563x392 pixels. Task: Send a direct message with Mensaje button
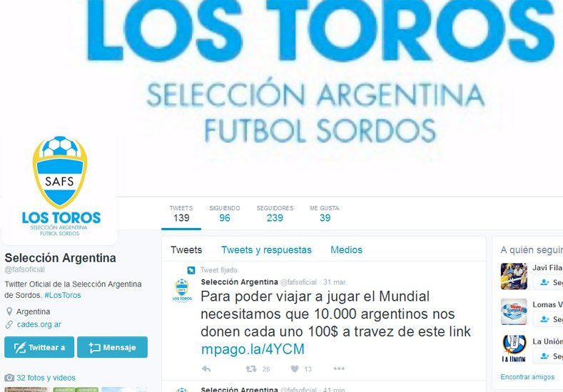coord(112,347)
